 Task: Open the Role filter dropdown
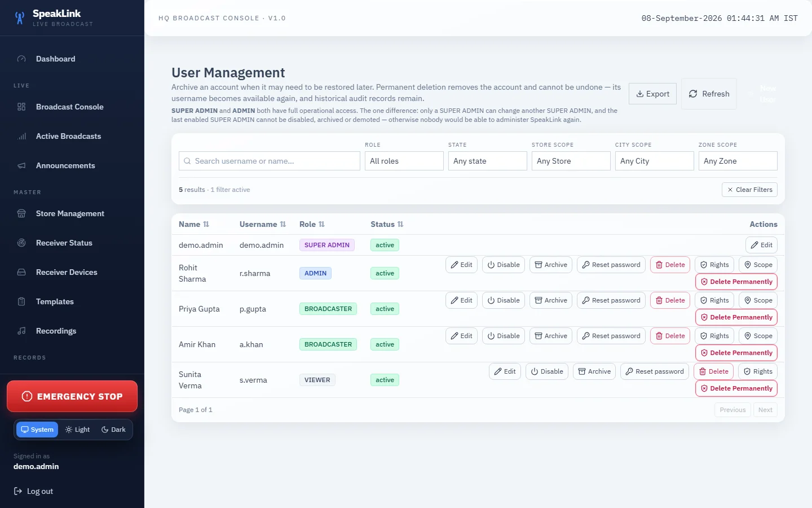click(404, 161)
